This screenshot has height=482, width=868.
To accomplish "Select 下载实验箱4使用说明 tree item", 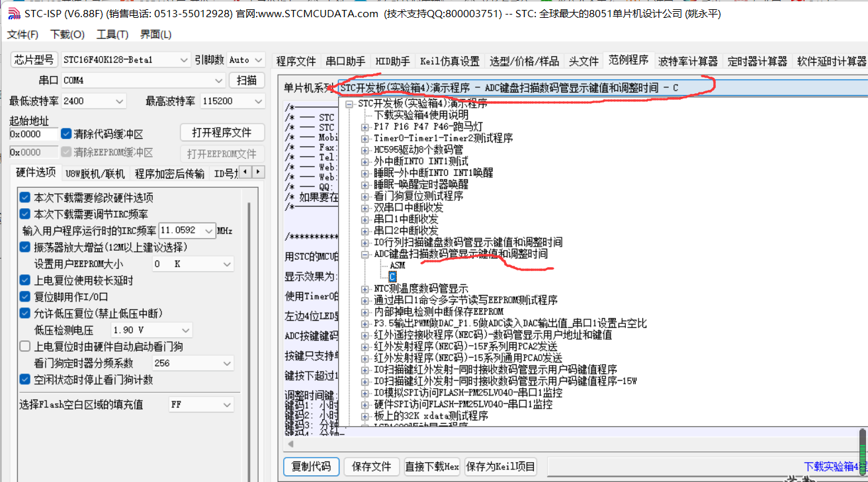I will pyautogui.click(x=421, y=115).
